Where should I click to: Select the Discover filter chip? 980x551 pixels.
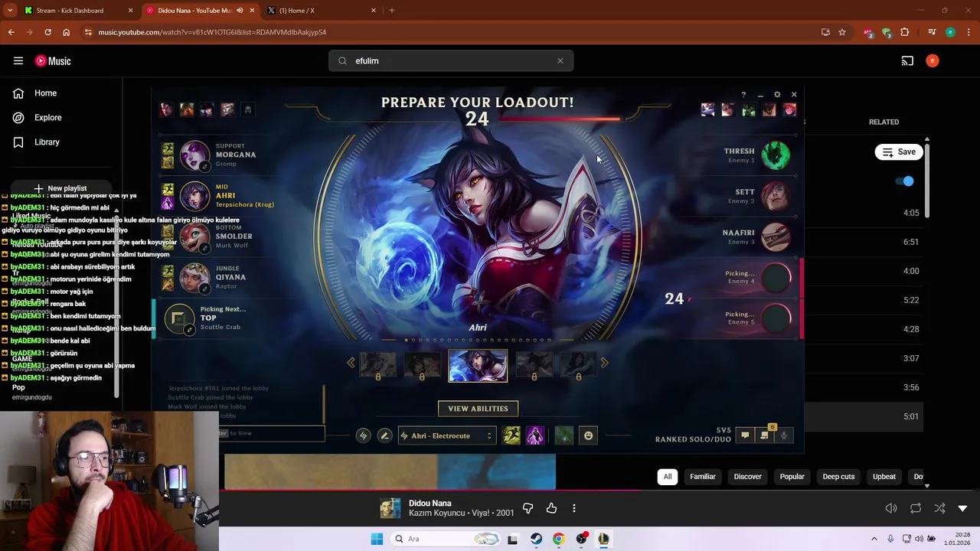[748, 477]
